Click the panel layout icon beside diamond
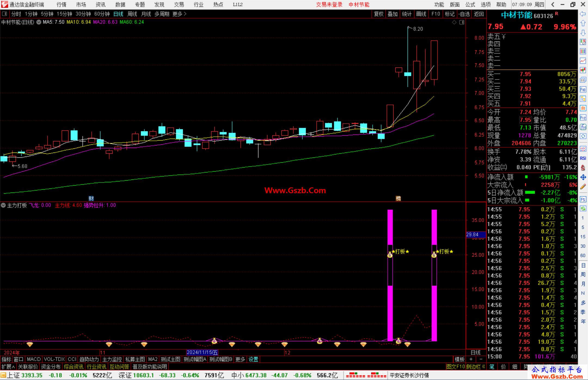Image resolution: width=588 pixels, height=380 pixels. (462, 22)
